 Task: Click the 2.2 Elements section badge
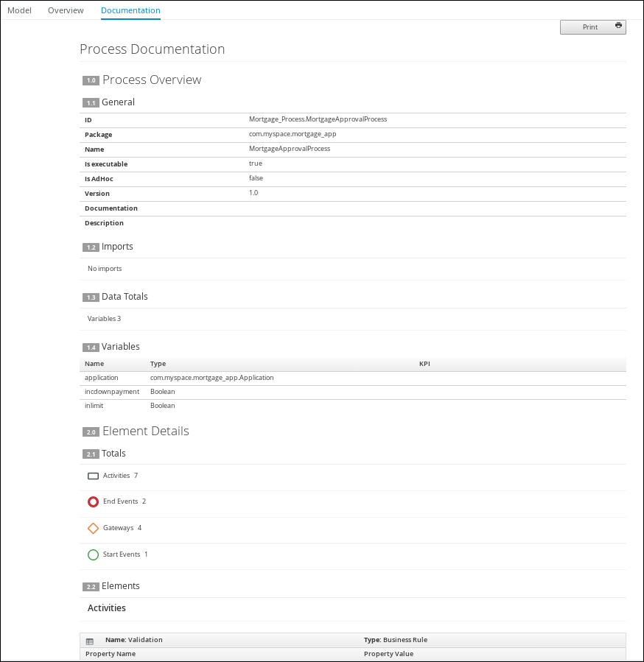(x=91, y=586)
